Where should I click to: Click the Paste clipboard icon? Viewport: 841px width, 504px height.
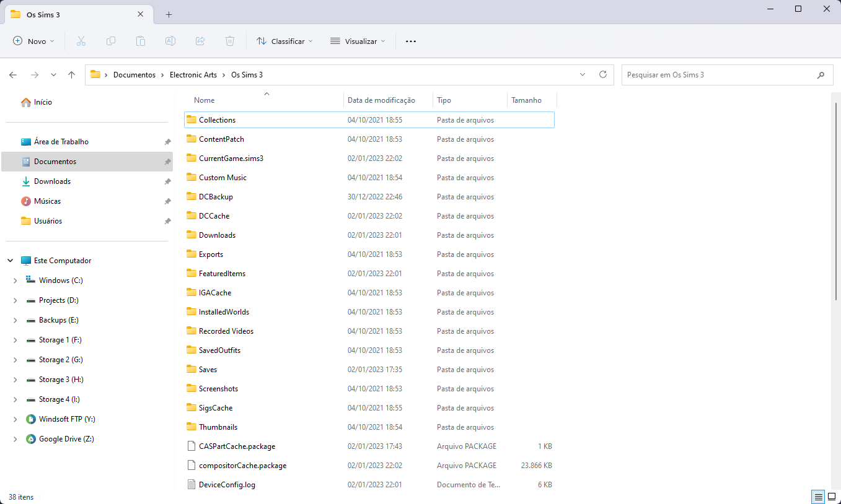(141, 41)
